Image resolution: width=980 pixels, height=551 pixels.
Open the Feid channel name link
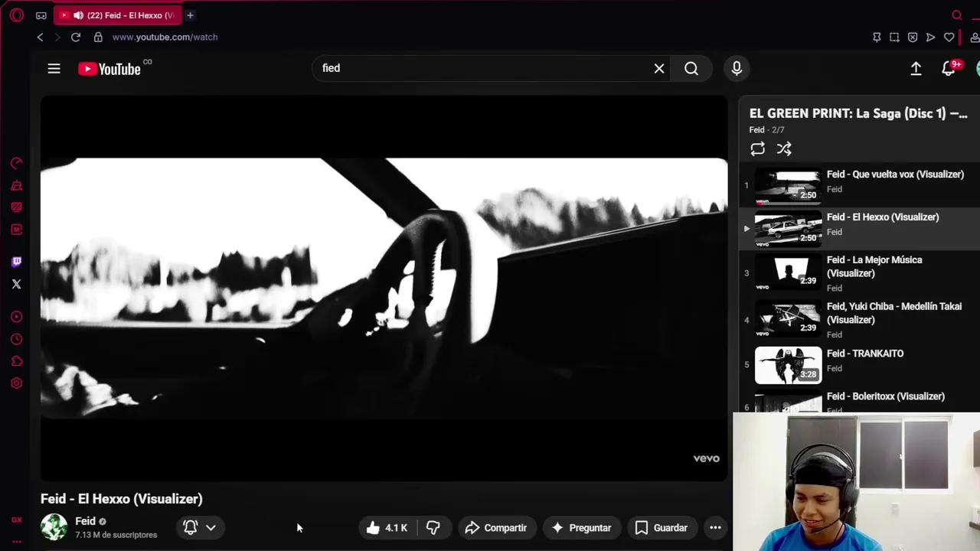(x=85, y=521)
